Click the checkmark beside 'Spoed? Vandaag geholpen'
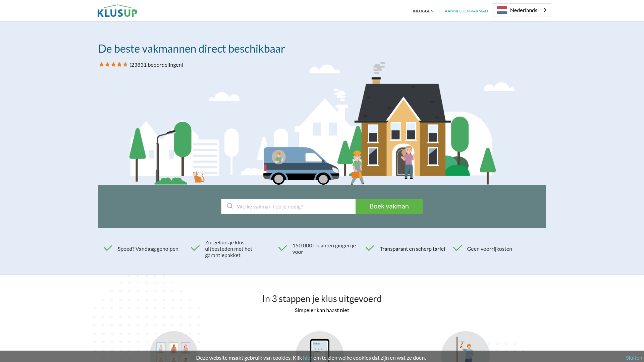The height and width of the screenshot is (362, 644). coord(108,248)
